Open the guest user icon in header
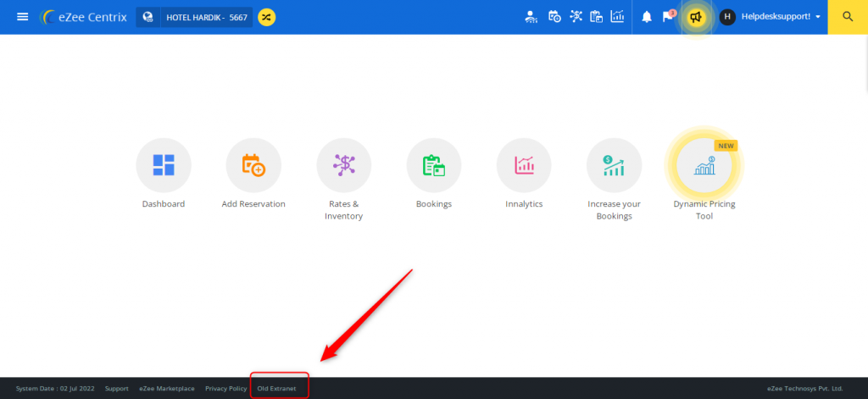868x399 pixels. tap(531, 17)
